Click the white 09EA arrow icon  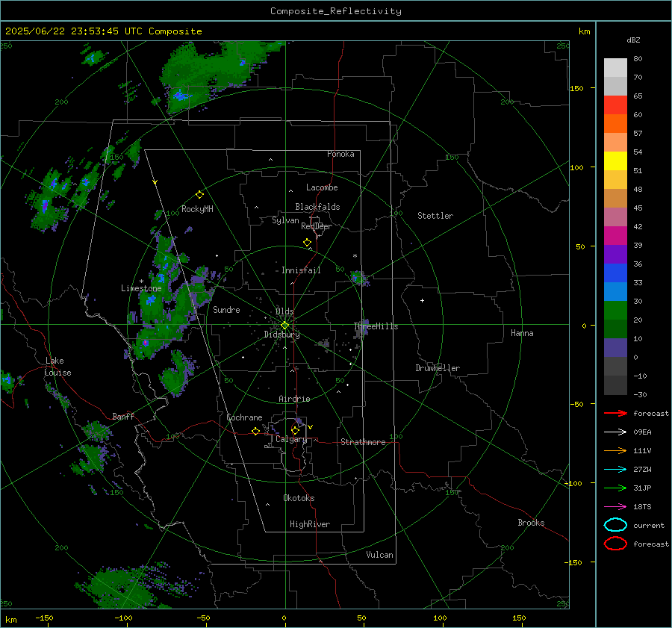point(615,432)
